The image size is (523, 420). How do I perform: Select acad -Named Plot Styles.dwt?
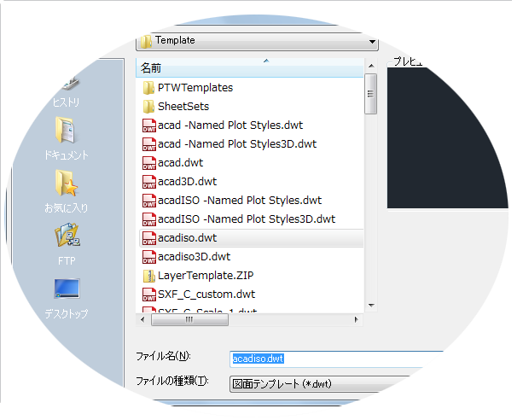(230, 125)
